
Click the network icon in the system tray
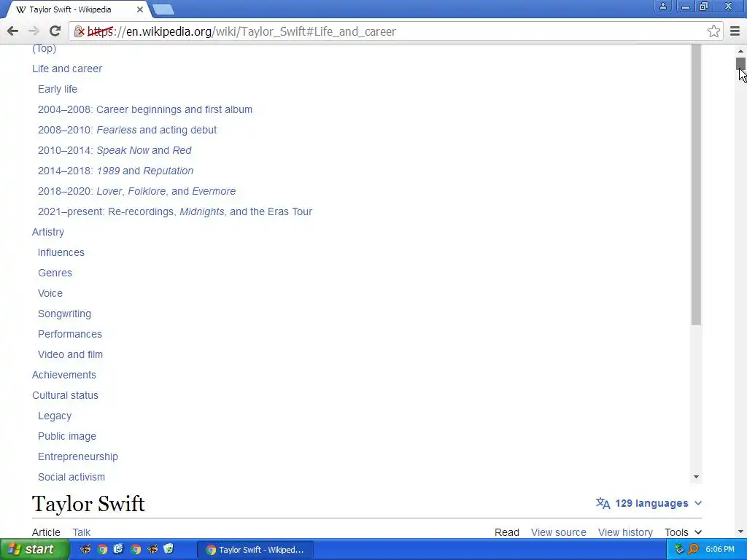(679, 550)
